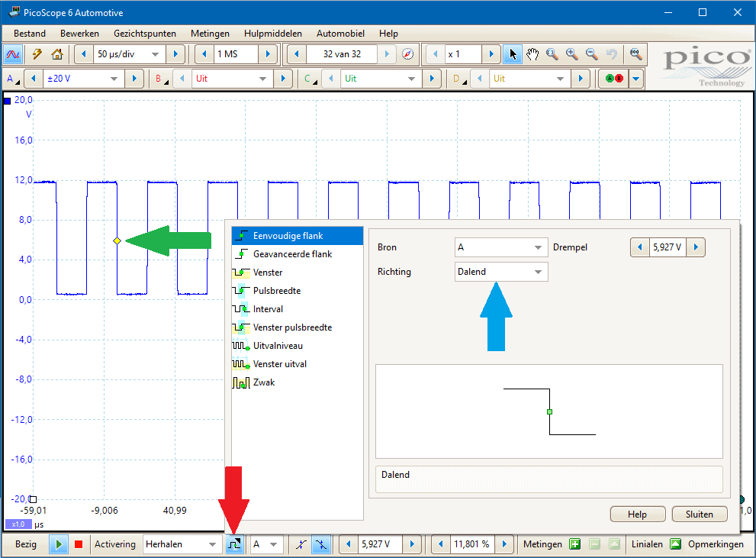Screen dimensions: 756x558
Task: Select Pulsbreedte trigger type
Action: [297, 291]
